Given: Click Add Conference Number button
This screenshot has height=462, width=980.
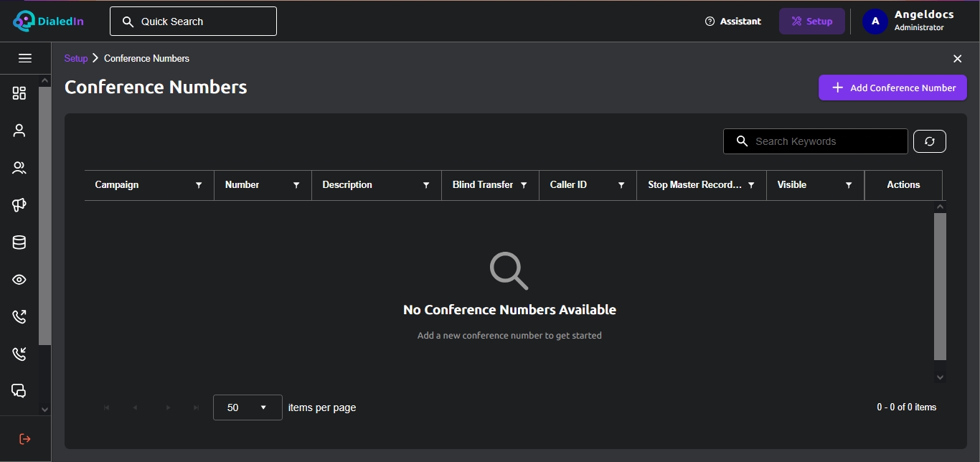Looking at the screenshot, I should point(892,88).
